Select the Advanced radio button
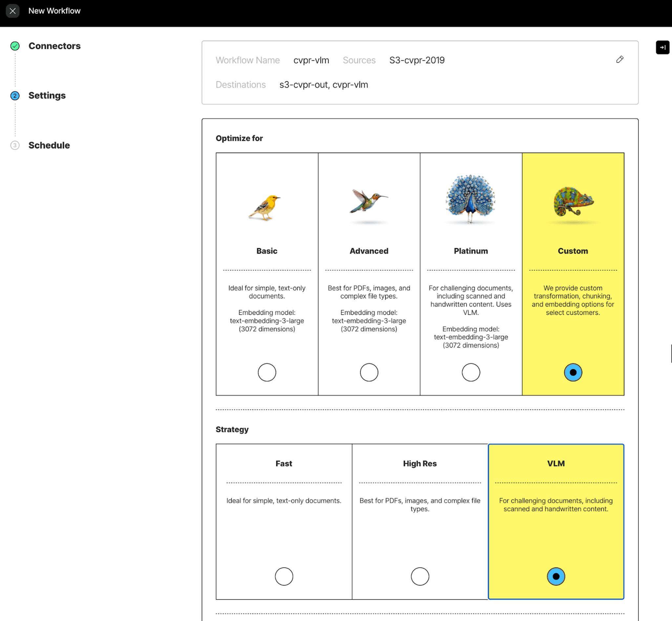 pyautogui.click(x=369, y=372)
